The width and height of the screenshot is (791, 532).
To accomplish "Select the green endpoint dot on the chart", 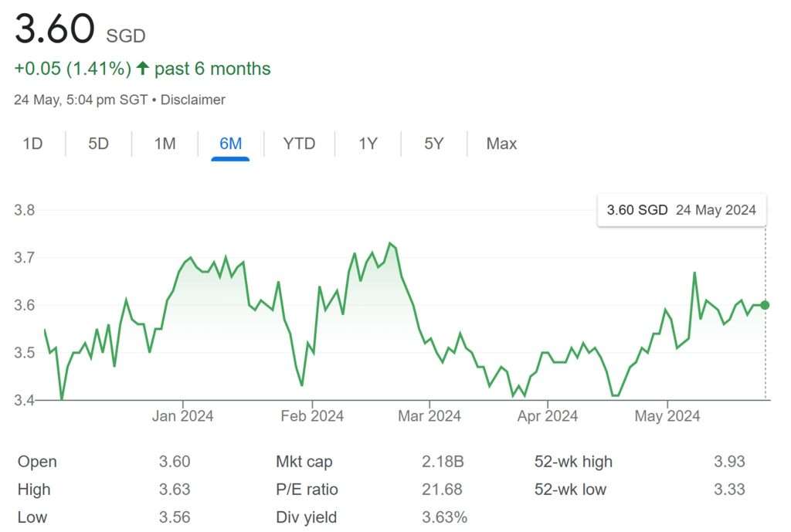I will [764, 305].
